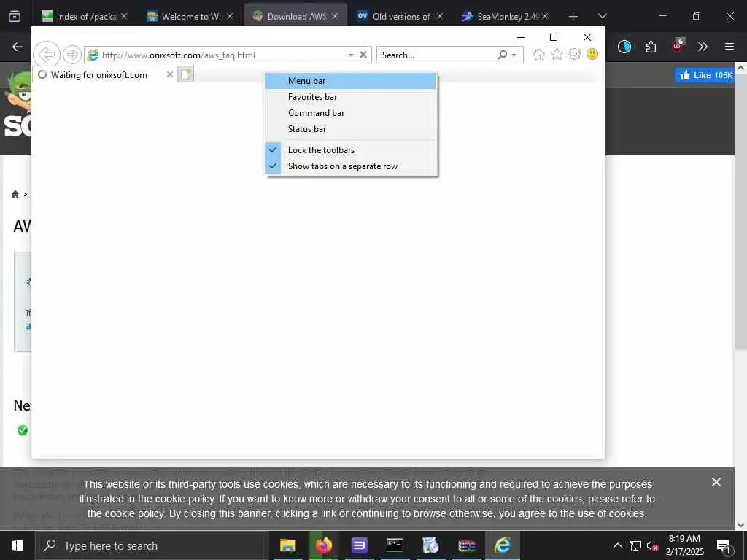
Task: Open Internet Explorer Home icon
Action: pyautogui.click(x=539, y=55)
